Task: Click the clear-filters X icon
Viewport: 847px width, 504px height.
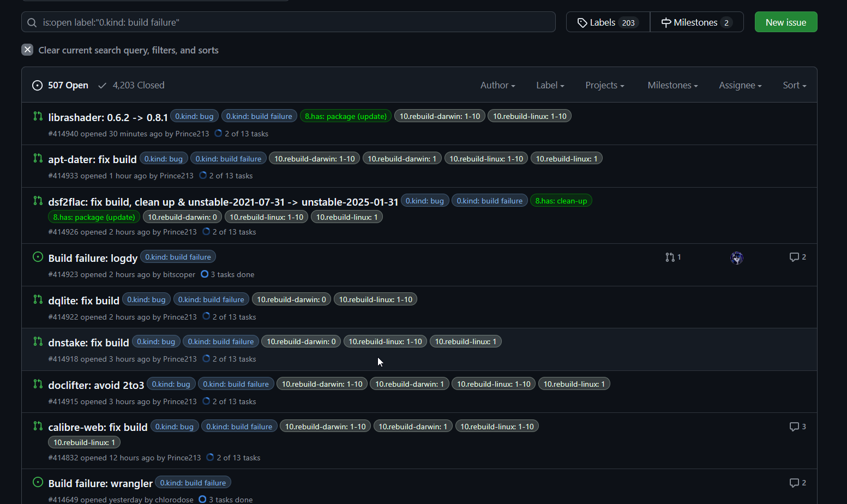Action: 27,50
